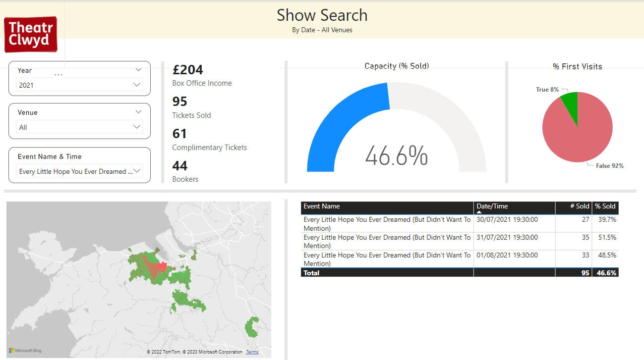Click the 46.6% gauge value

[397, 155]
